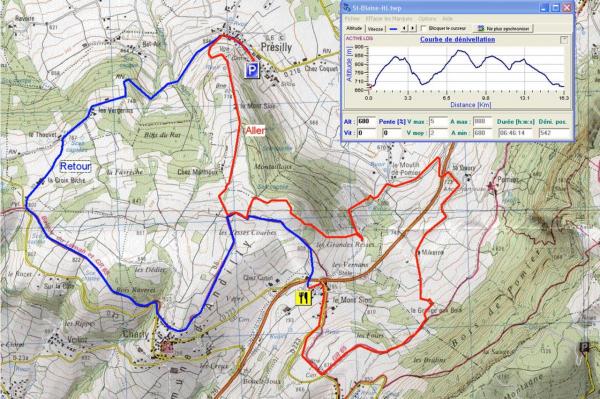Viewport: 600px width, 399px height.
Task: Switch to the Altitude tab
Action: pyautogui.click(x=354, y=28)
